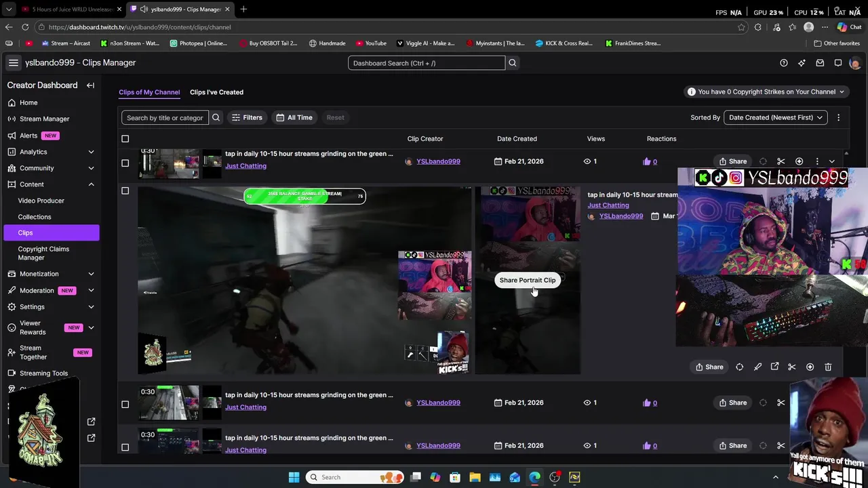Open the help question-mark icon
Screen dimensions: 868x488
(784, 63)
